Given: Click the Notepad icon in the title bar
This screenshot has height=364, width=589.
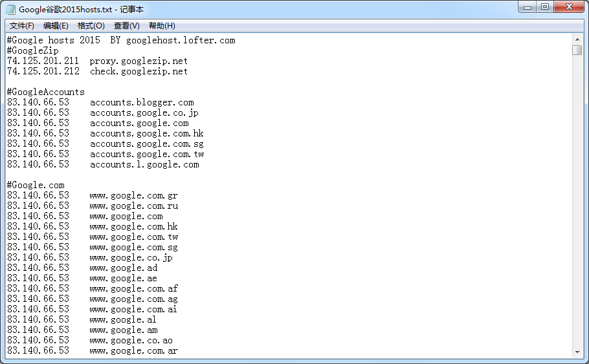Looking at the screenshot, I should pos(11,9).
